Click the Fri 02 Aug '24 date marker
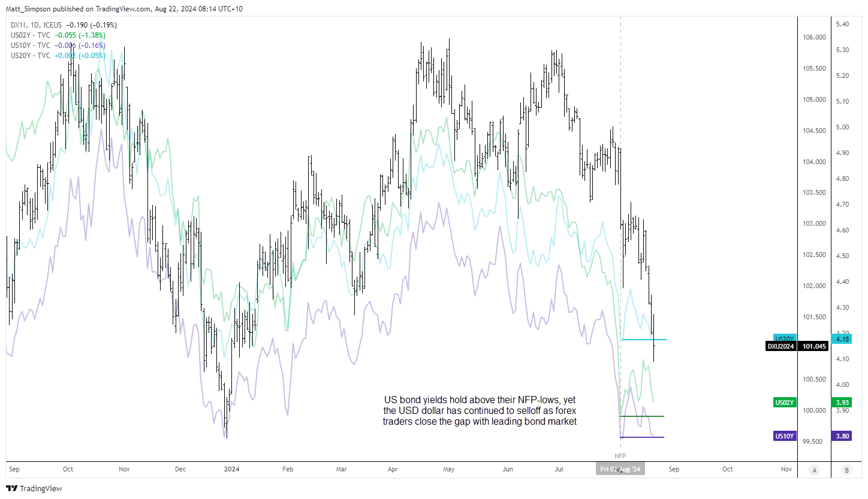The width and height of the screenshot is (868, 499). click(620, 469)
